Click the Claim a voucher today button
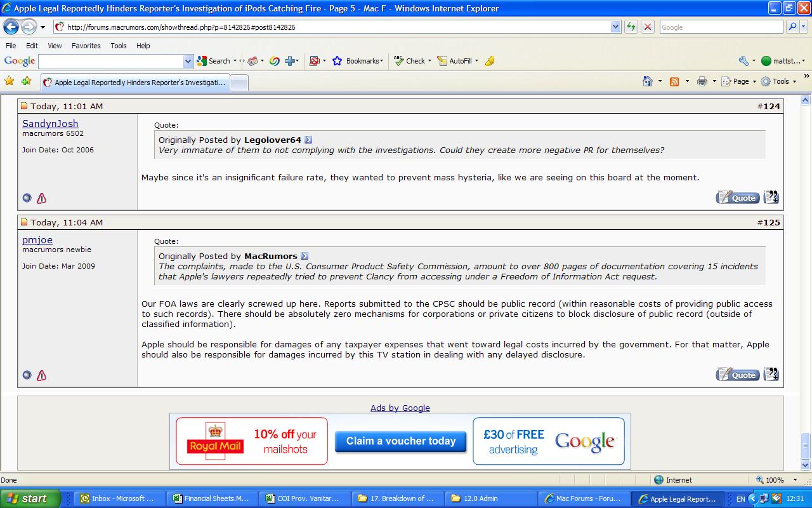812x508 pixels. tap(401, 441)
